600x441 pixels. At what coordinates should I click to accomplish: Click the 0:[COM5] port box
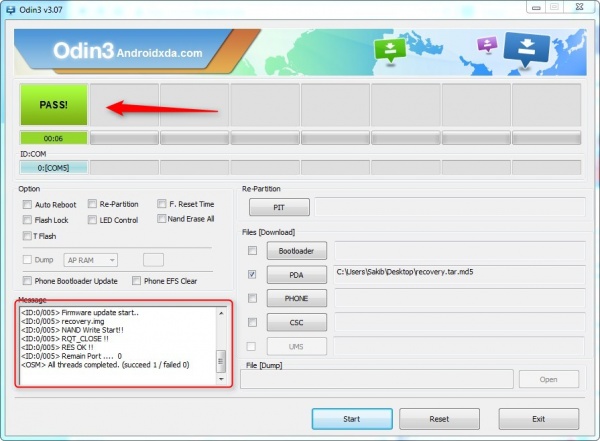54,168
